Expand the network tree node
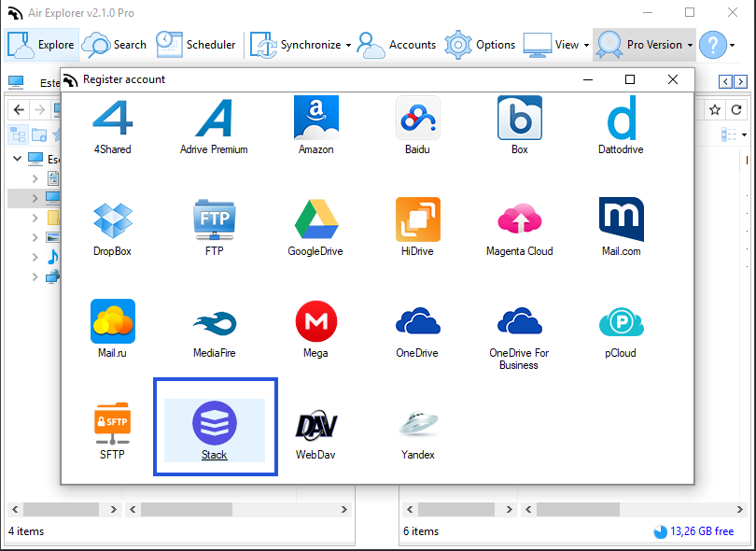This screenshot has height=551, width=756. [x=35, y=276]
